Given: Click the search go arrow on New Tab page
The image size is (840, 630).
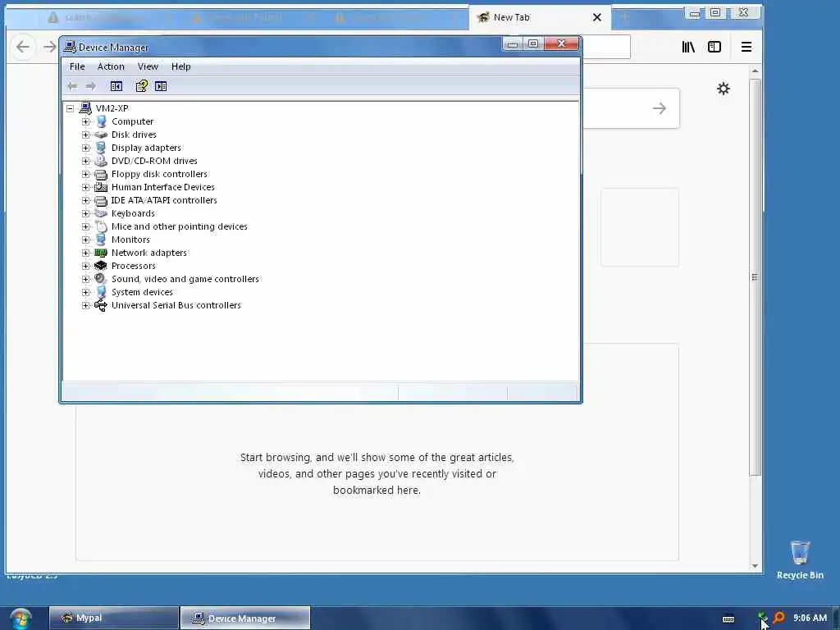Looking at the screenshot, I should 659,108.
